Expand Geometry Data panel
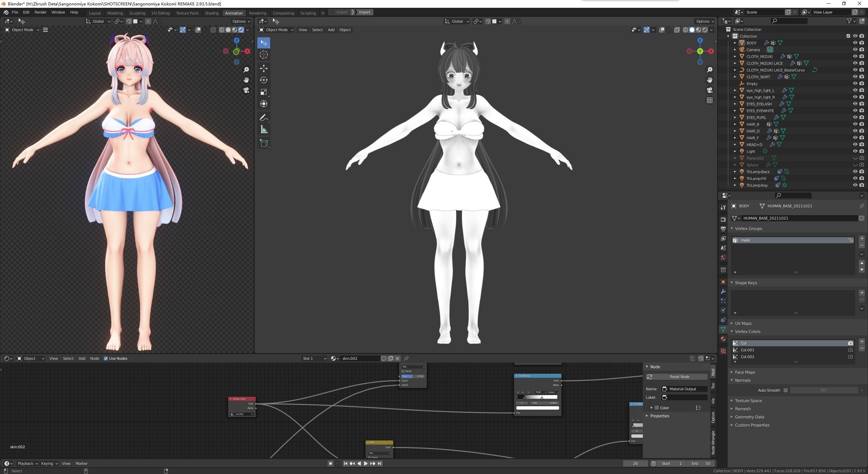The width and height of the screenshot is (868, 474). click(x=749, y=417)
